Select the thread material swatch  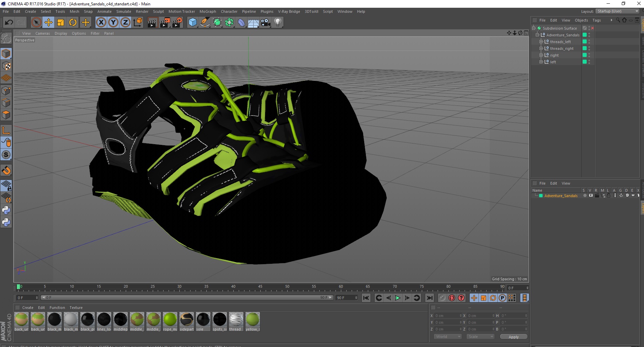click(x=236, y=322)
